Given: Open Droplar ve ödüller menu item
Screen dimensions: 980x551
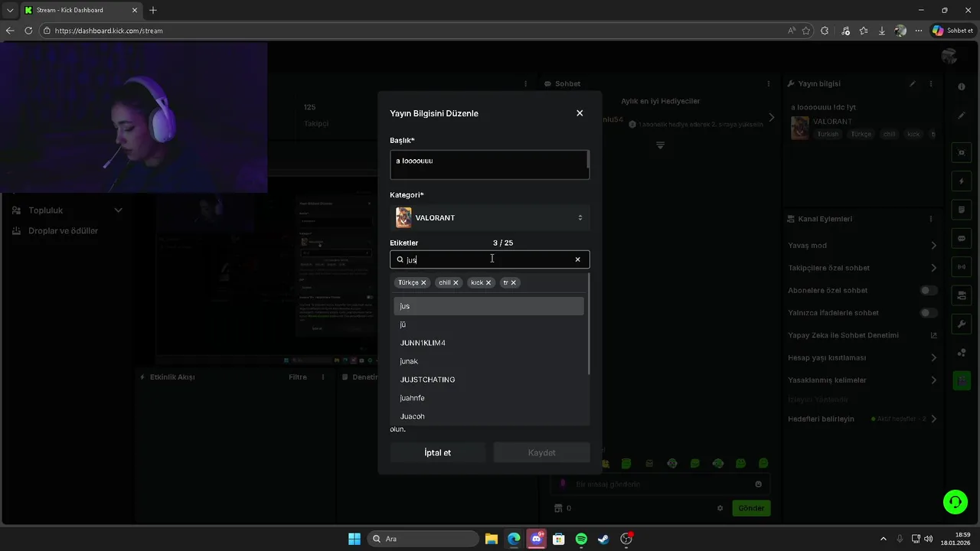Looking at the screenshot, I should pyautogui.click(x=64, y=231).
